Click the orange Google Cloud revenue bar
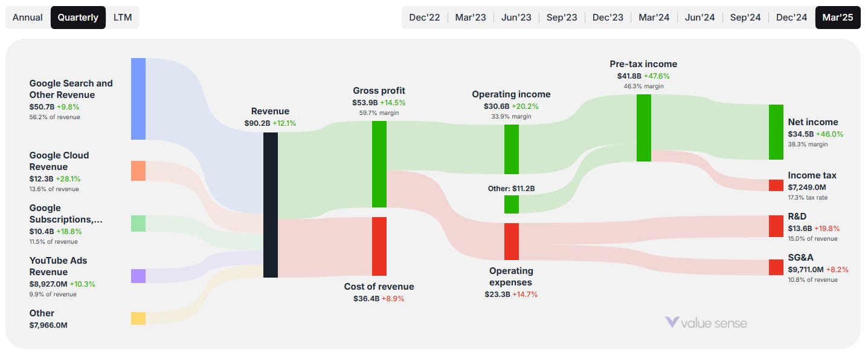The height and width of the screenshot is (355, 868). (x=138, y=171)
